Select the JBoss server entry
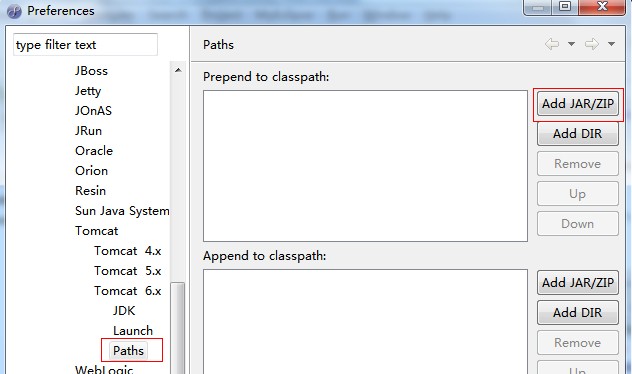 point(91,71)
